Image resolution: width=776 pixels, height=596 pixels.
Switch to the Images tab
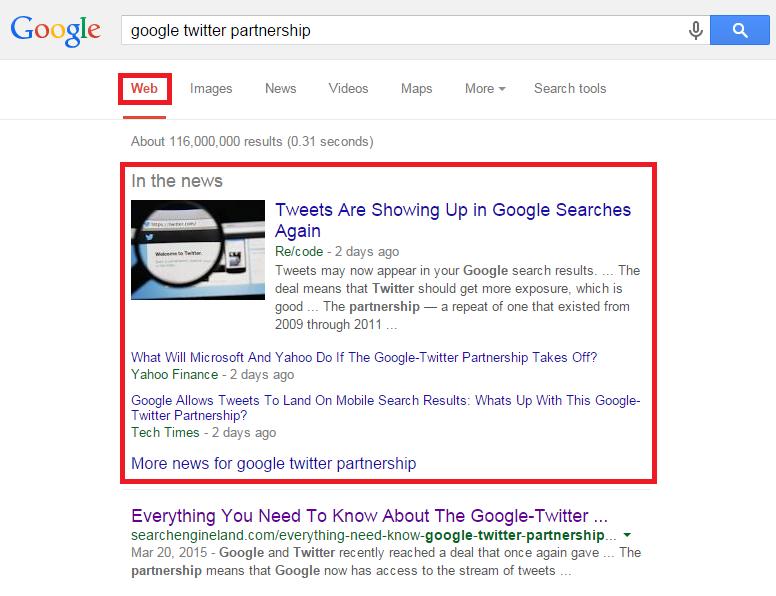tap(211, 89)
